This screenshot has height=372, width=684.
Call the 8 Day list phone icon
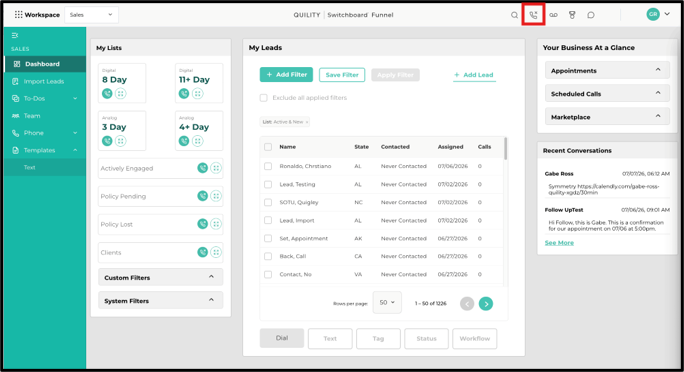click(107, 93)
